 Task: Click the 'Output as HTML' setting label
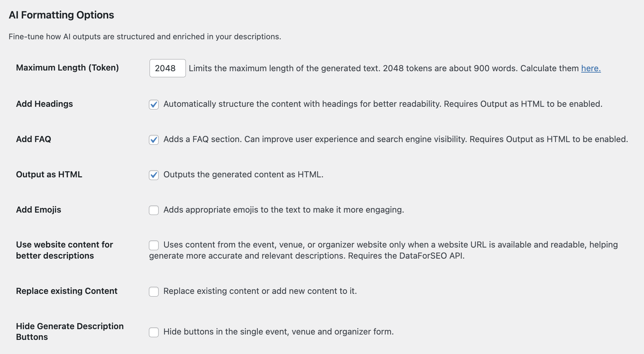point(49,174)
